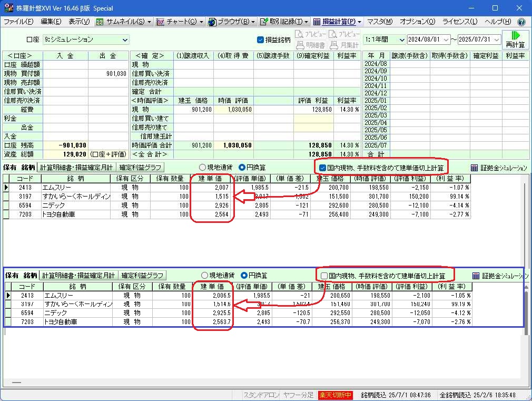Open the 編集 menu
This screenshot has width=532, height=401.
51,22
